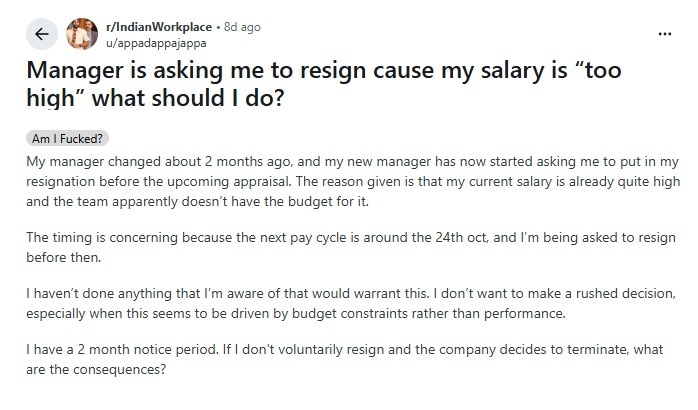Click the paragraph starting 'My manager changed'
Screen dimensions: 698x410
pos(353,182)
